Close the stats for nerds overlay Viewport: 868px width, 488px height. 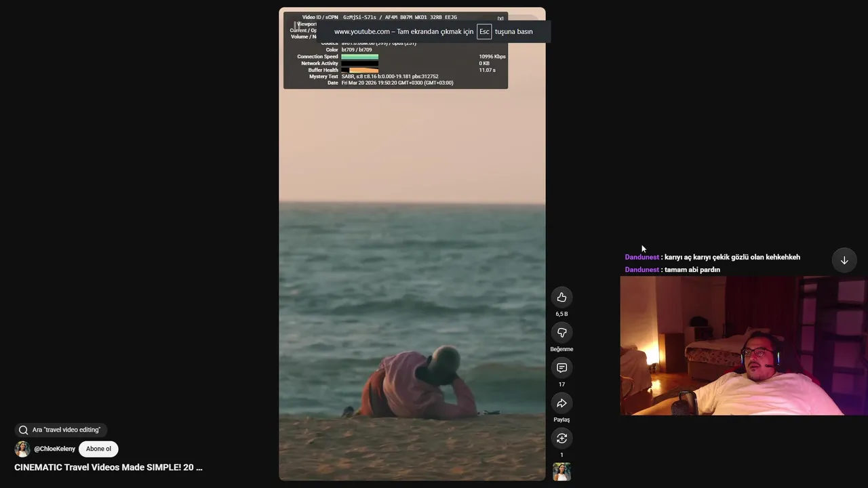[x=500, y=18]
